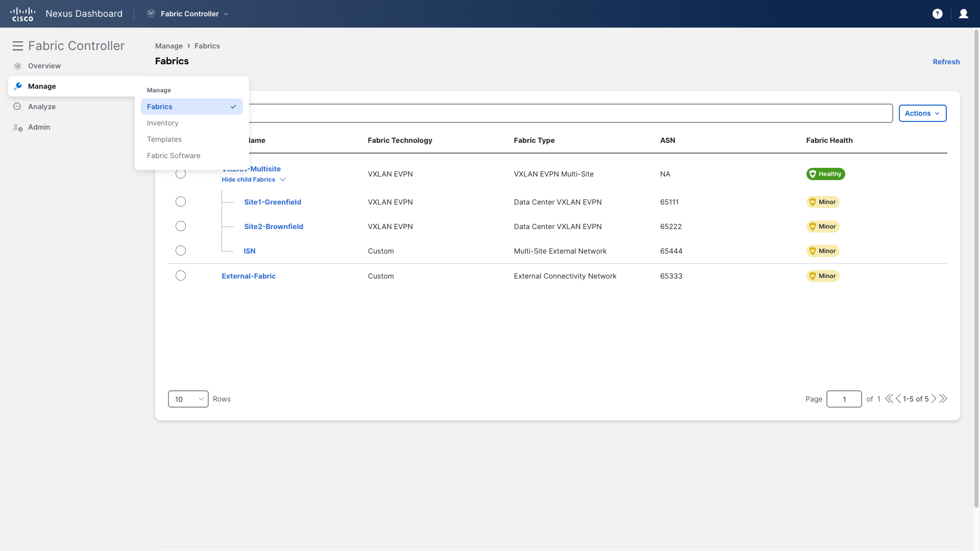Open the ISN fabric link
The height and width of the screenshot is (551, 980).
pos(250,251)
